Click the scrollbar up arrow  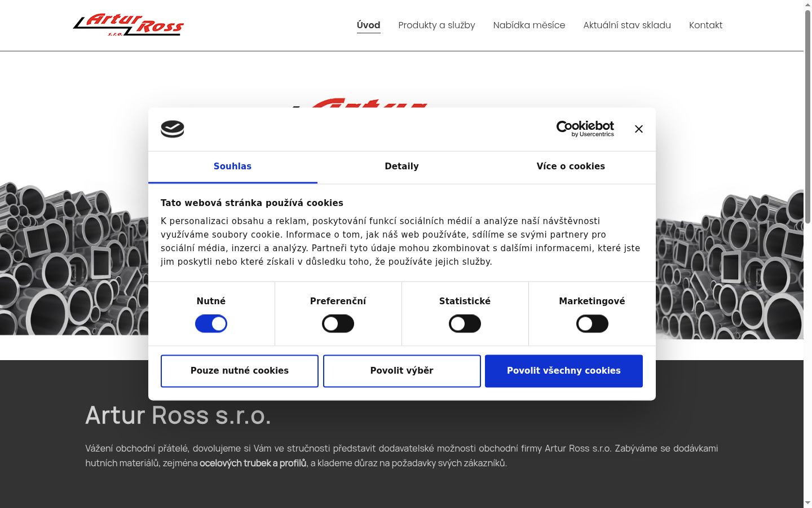(807, 5)
